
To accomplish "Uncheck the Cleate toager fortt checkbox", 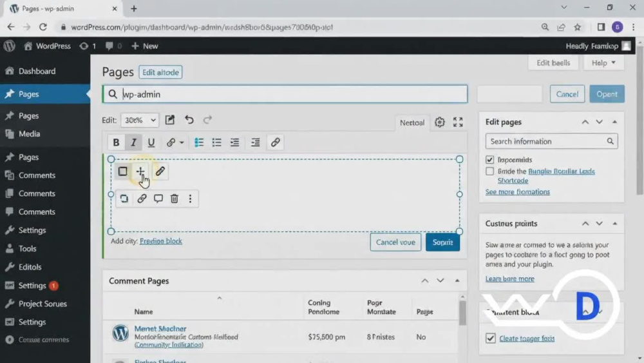I will pos(490,338).
